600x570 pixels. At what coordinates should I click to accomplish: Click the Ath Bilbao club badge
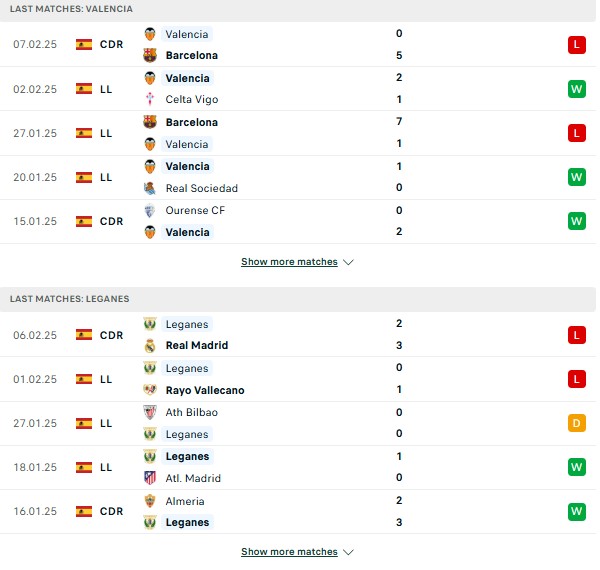pyautogui.click(x=150, y=412)
